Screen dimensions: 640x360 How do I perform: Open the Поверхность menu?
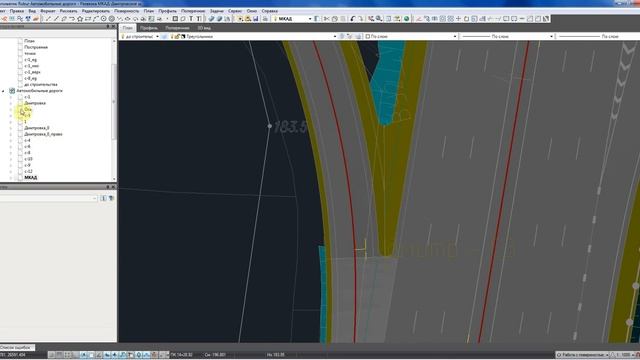127,11
